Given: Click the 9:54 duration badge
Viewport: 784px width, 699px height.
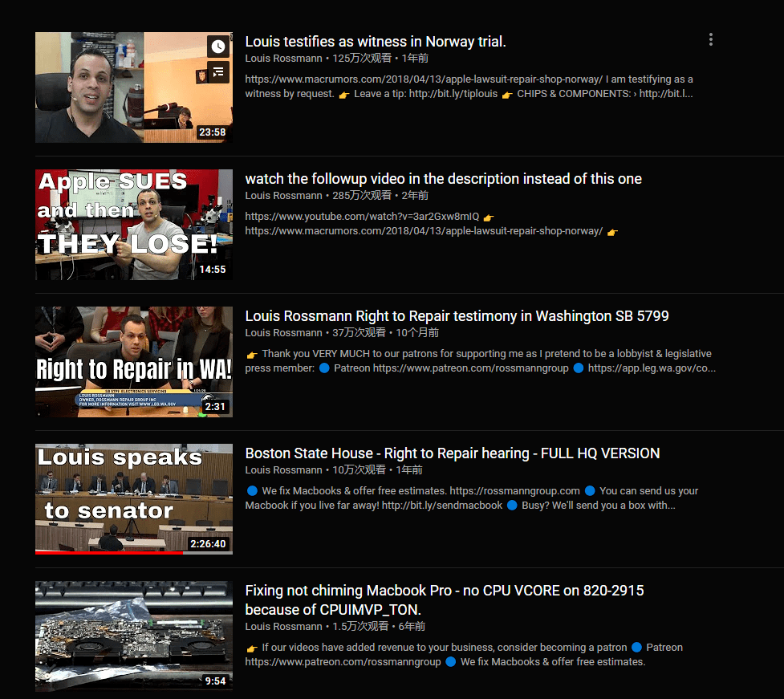Looking at the screenshot, I should coord(216,681).
